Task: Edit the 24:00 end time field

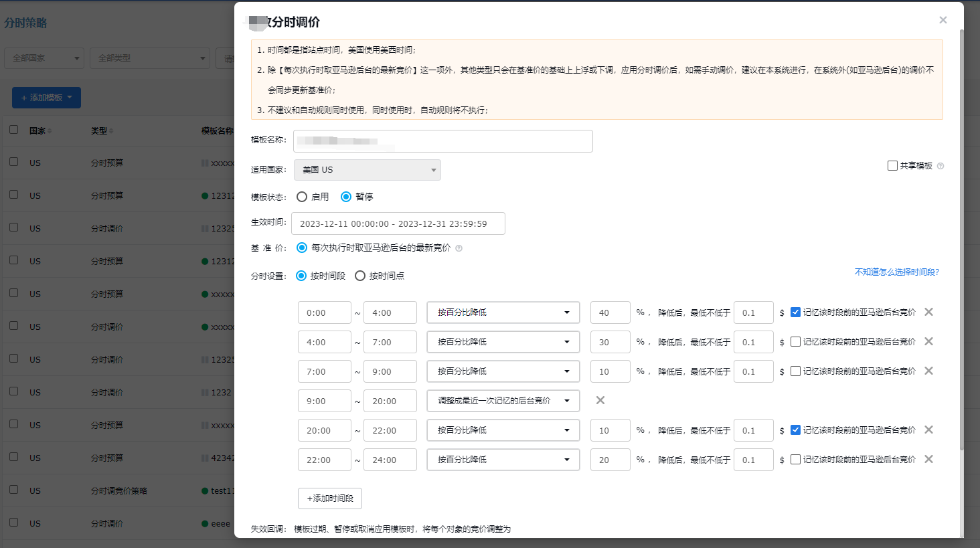Action: [390, 460]
